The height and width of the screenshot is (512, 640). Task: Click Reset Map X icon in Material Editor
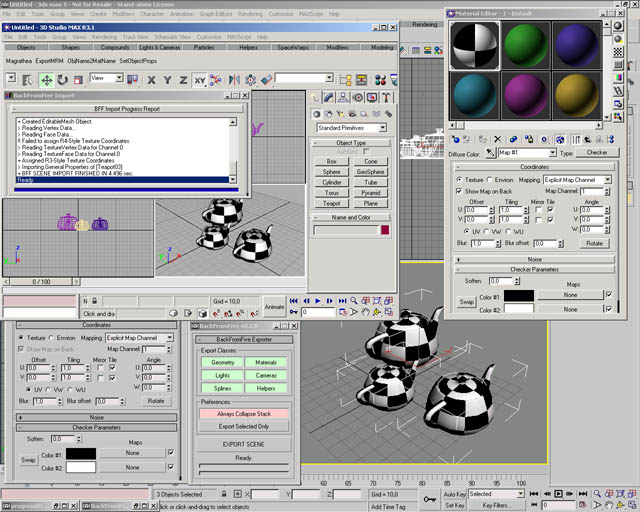tap(498, 140)
